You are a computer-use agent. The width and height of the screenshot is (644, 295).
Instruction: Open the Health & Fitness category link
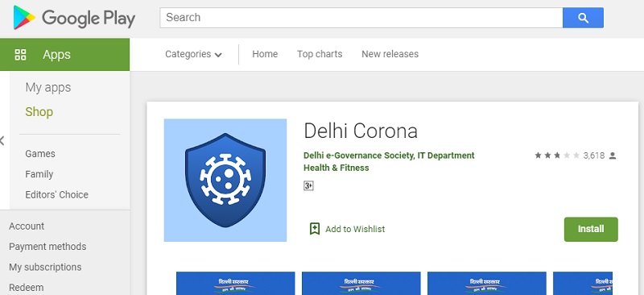click(336, 168)
